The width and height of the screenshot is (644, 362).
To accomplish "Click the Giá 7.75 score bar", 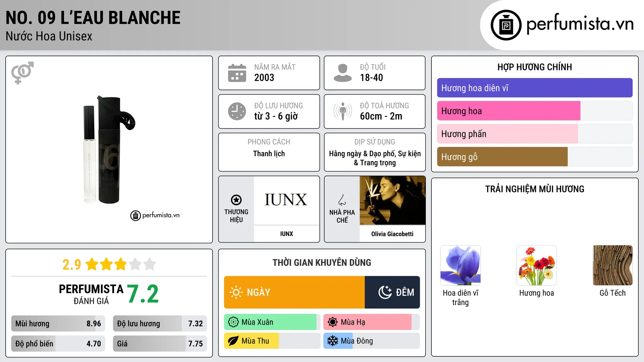I will coord(160,343).
